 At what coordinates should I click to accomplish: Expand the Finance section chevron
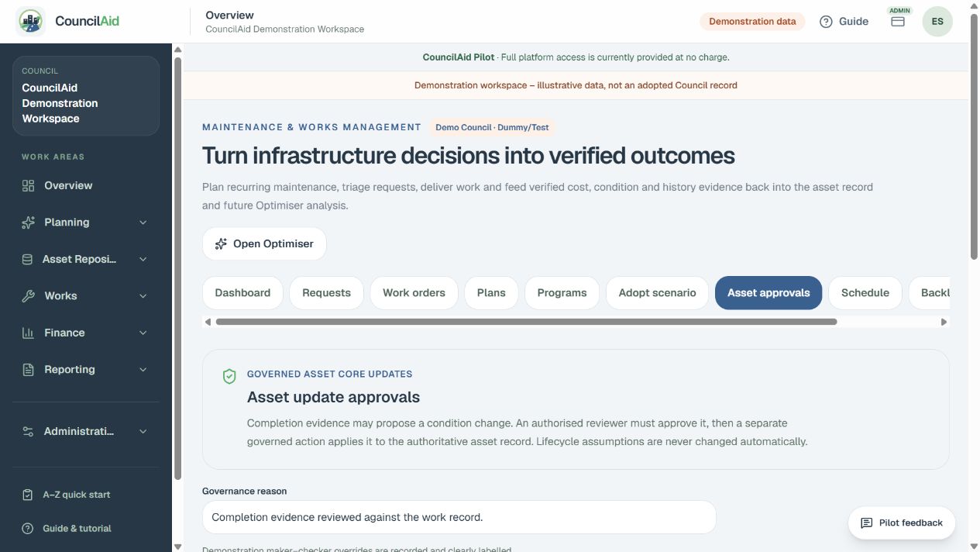pyautogui.click(x=143, y=333)
